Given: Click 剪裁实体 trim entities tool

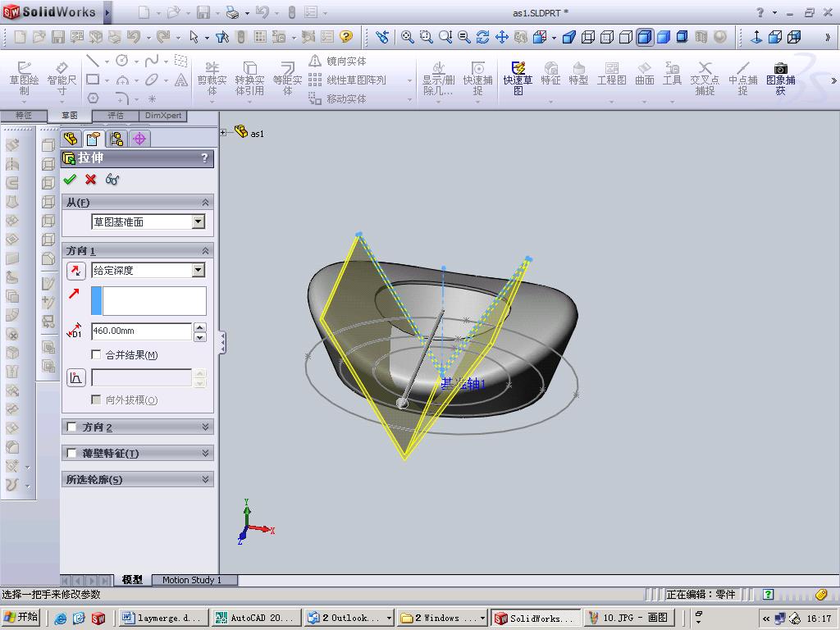Looking at the screenshot, I should 212,78.
